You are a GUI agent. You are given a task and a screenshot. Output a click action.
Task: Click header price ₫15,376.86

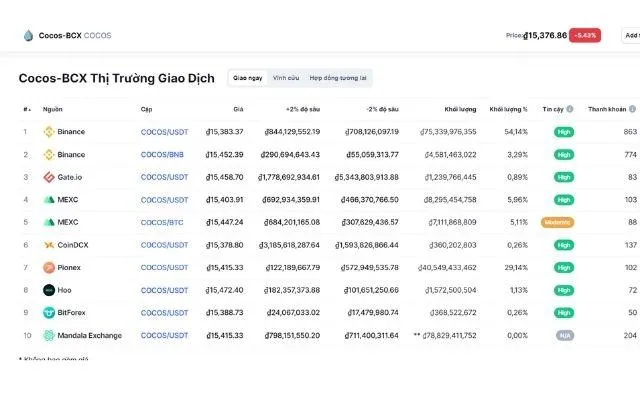tap(545, 36)
